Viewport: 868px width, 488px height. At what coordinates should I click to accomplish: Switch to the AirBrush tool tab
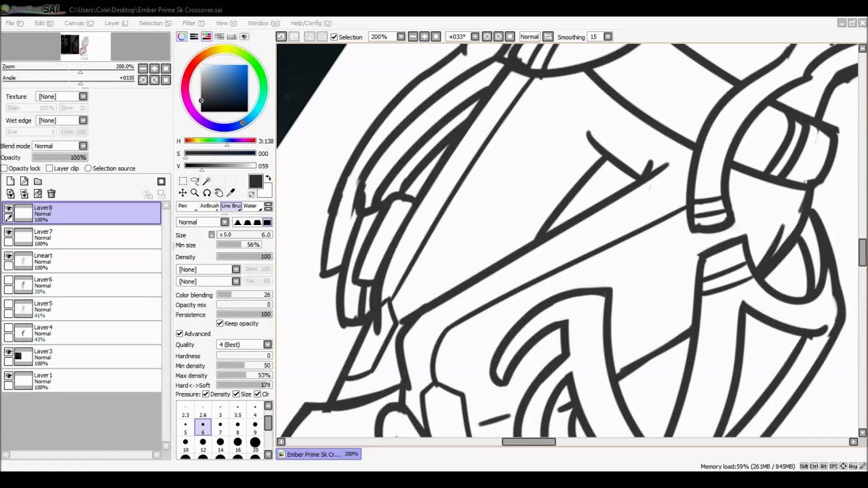pyautogui.click(x=209, y=206)
